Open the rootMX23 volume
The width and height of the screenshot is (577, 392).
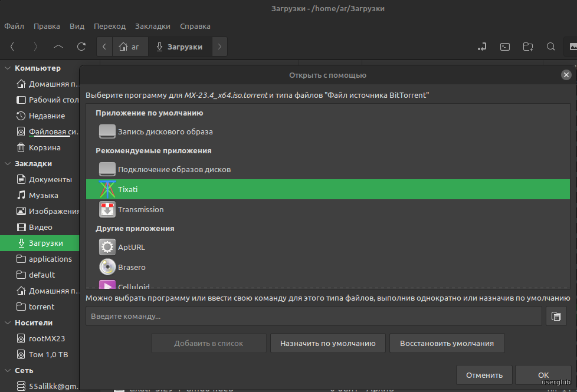[x=40, y=339]
